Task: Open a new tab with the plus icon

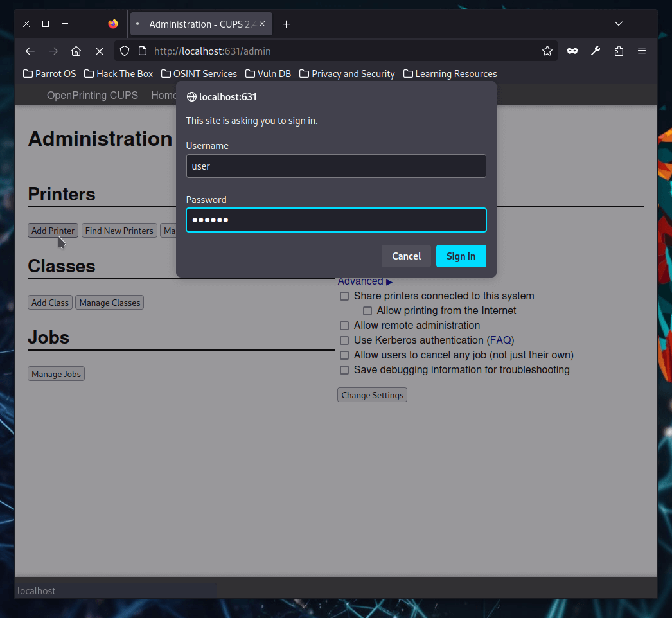Action: tap(287, 24)
